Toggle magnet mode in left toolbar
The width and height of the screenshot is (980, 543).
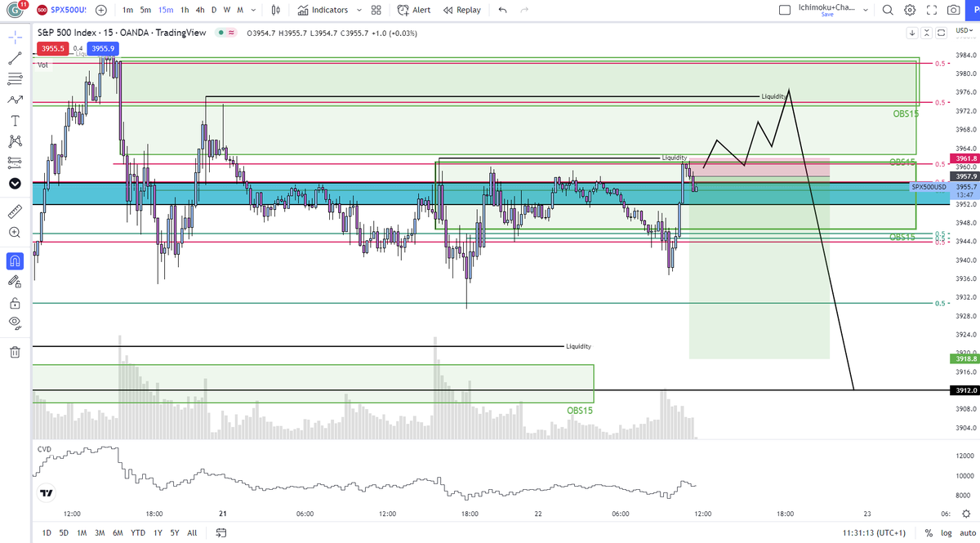pyautogui.click(x=15, y=261)
